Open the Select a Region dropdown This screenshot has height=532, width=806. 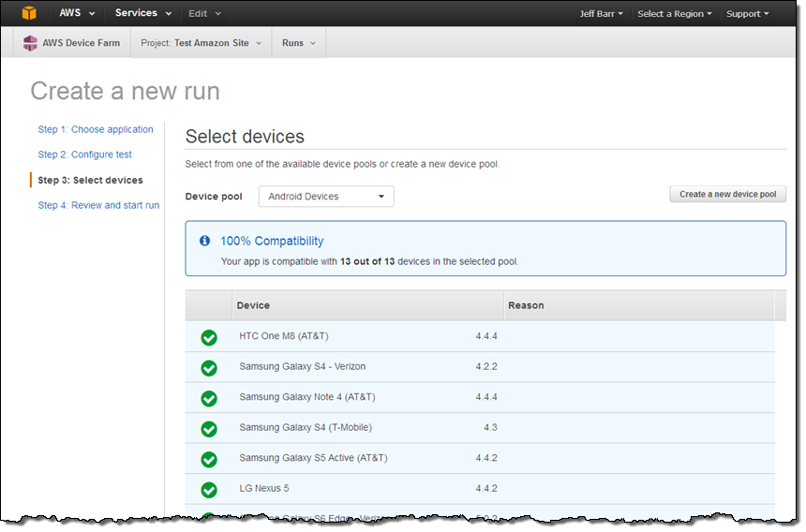(x=675, y=14)
